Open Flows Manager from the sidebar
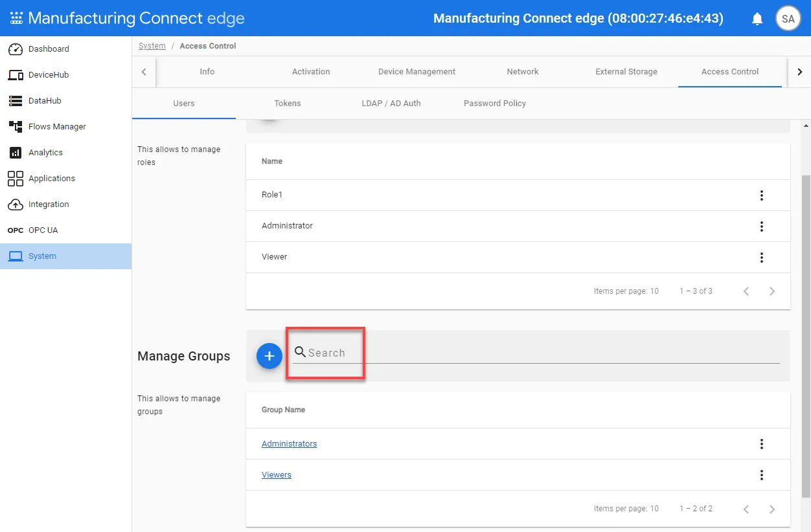Image resolution: width=811 pixels, height=532 pixels. [x=65, y=127]
